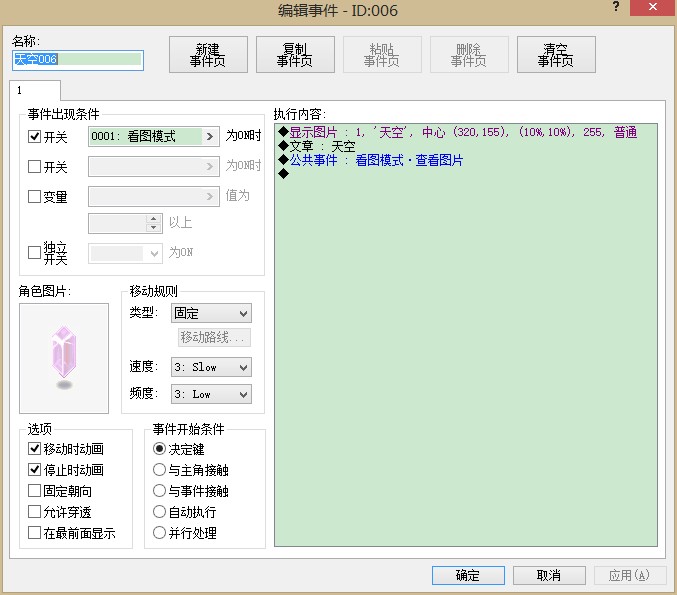Select the 决定键 trigger radio button

coord(159,449)
